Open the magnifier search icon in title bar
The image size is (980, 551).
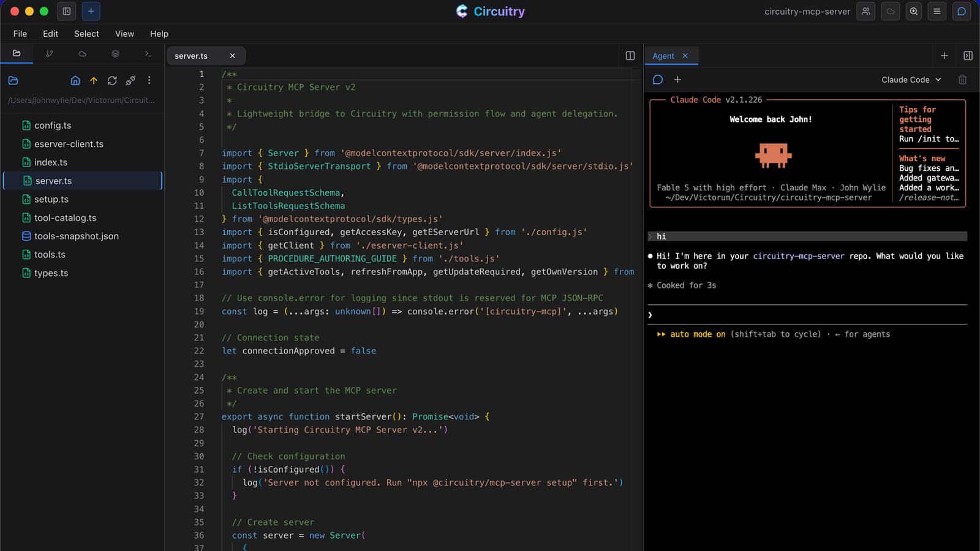point(914,11)
